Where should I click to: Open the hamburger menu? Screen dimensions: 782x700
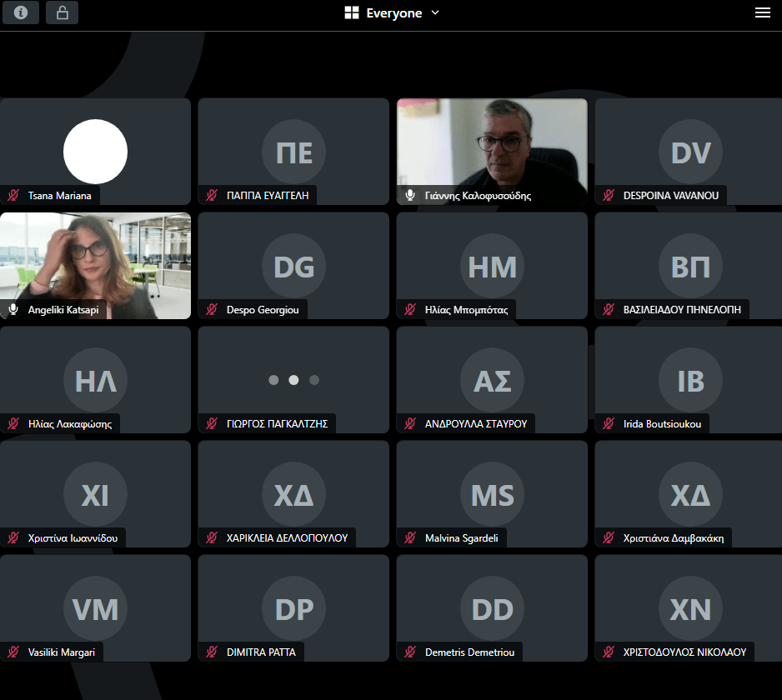[x=762, y=12]
